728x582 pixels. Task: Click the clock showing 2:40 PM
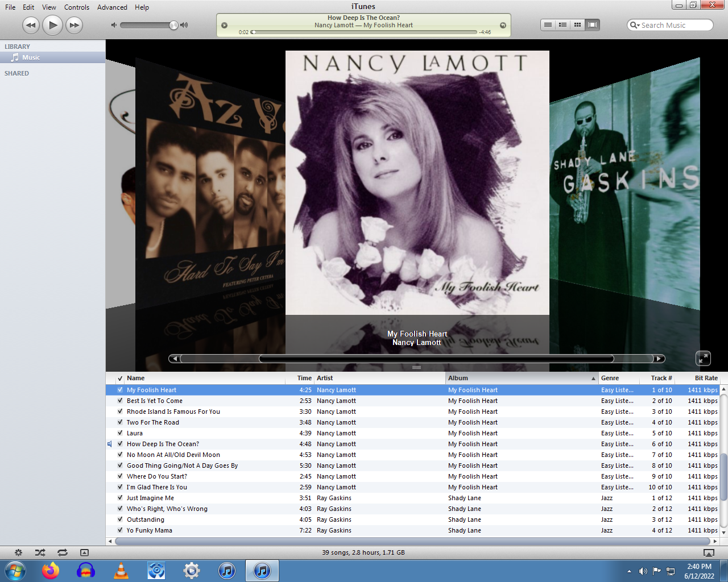[699, 567]
